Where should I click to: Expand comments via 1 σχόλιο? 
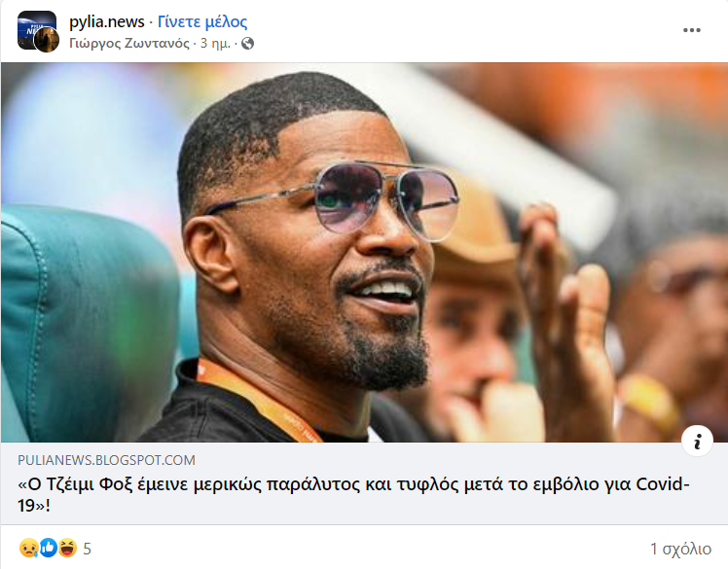(680, 549)
